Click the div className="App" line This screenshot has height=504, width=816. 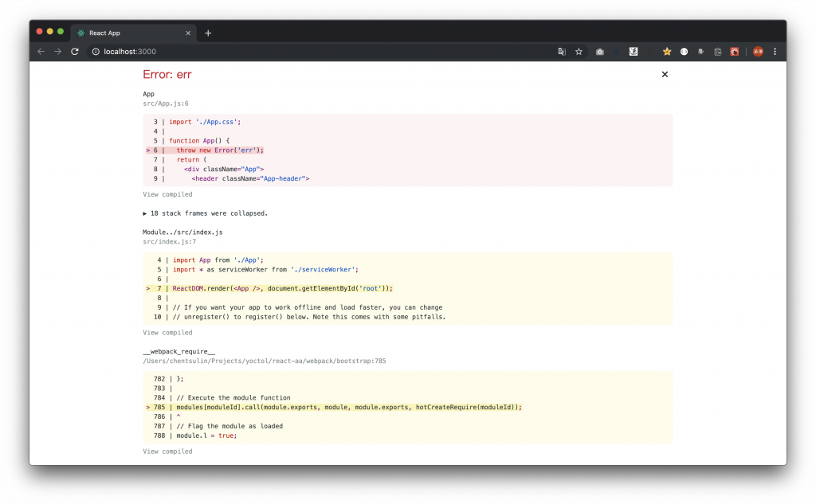click(x=224, y=169)
